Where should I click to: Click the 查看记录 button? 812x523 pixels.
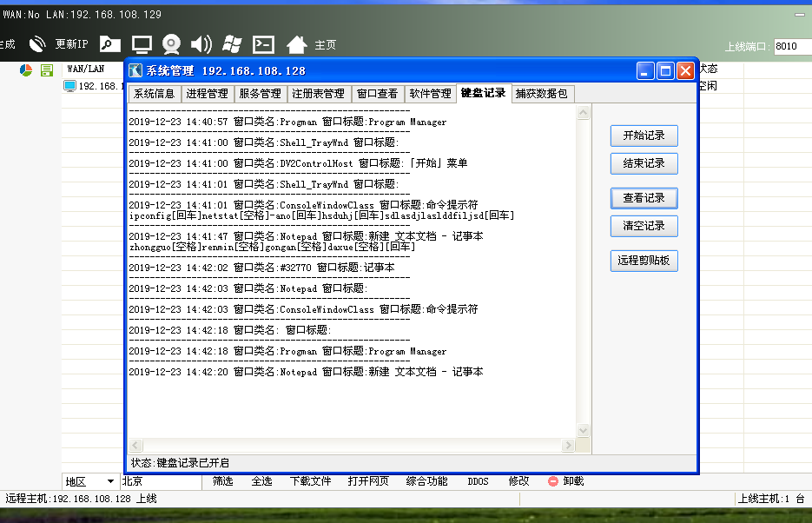(x=644, y=198)
